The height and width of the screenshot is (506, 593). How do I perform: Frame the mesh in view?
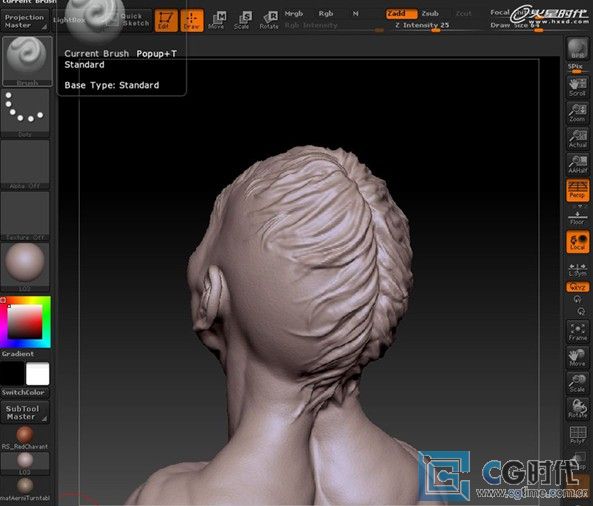[577, 332]
